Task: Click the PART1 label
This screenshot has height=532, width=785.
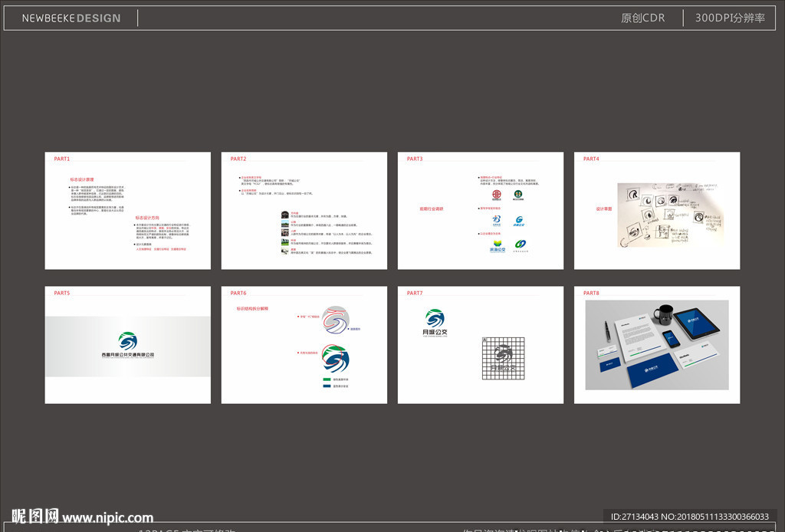Action: tap(62, 159)
